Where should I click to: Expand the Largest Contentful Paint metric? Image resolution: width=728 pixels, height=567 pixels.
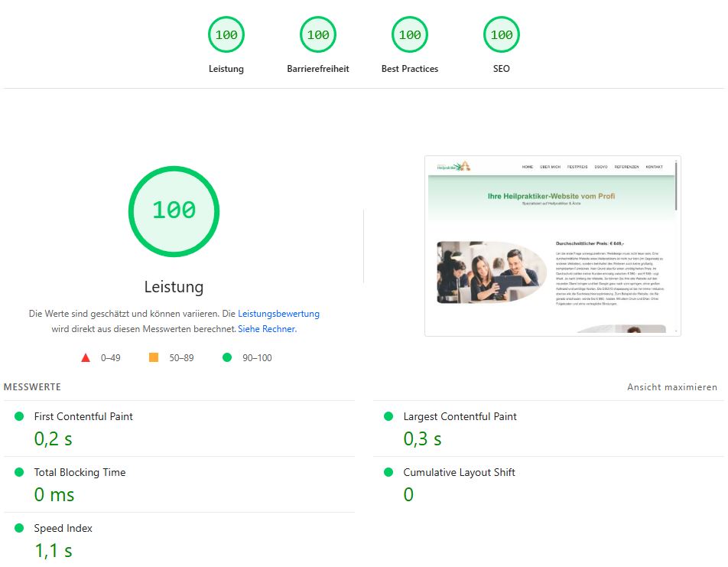[x=460, y=416]
